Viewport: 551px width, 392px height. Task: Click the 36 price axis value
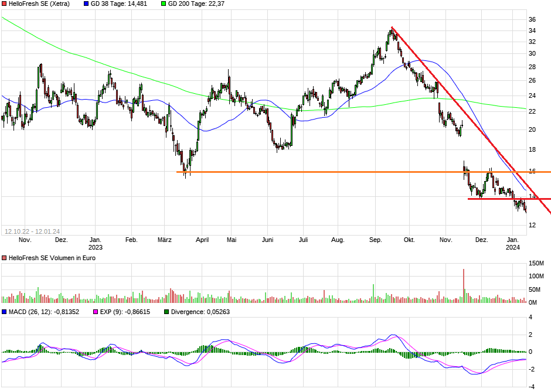tap(532, 20)
